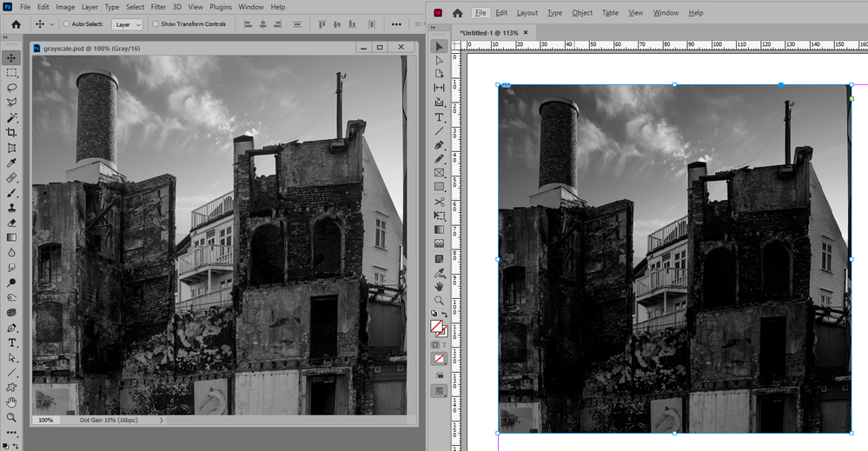
Task: Pick the Eyedropper tool in Photoshop
Action: [12, 162]
